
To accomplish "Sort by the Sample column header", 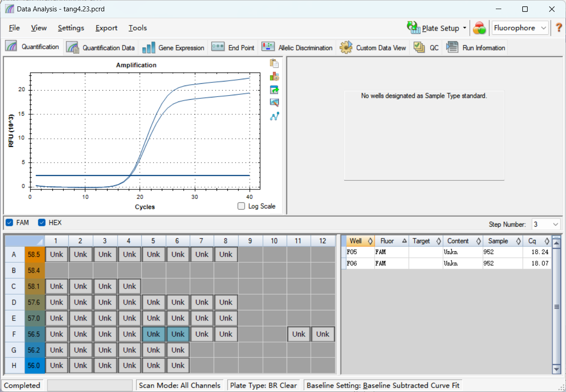I will click(503, 241).
